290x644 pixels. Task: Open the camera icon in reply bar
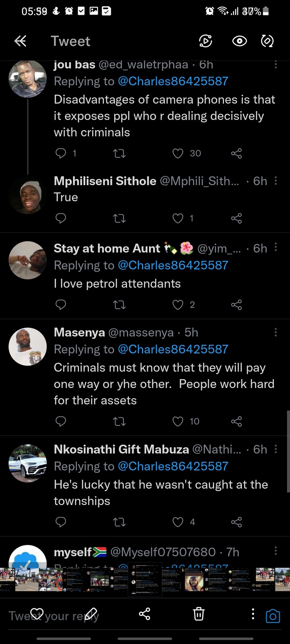(x=273, y=616)
